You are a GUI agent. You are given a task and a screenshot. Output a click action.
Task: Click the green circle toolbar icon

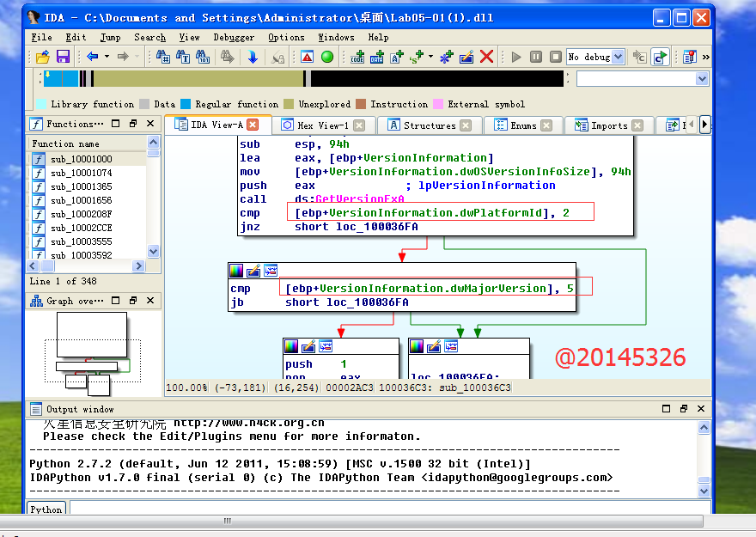[327, 57]
